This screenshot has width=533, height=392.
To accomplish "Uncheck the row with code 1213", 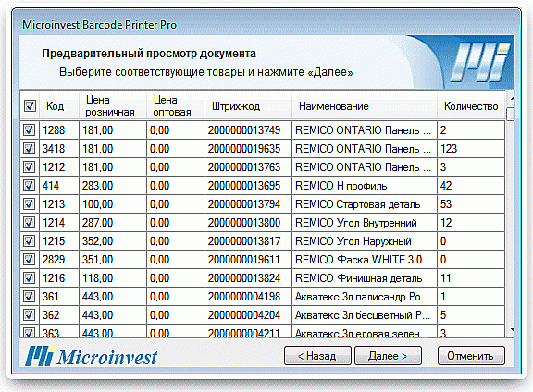I will click(29, 203).
